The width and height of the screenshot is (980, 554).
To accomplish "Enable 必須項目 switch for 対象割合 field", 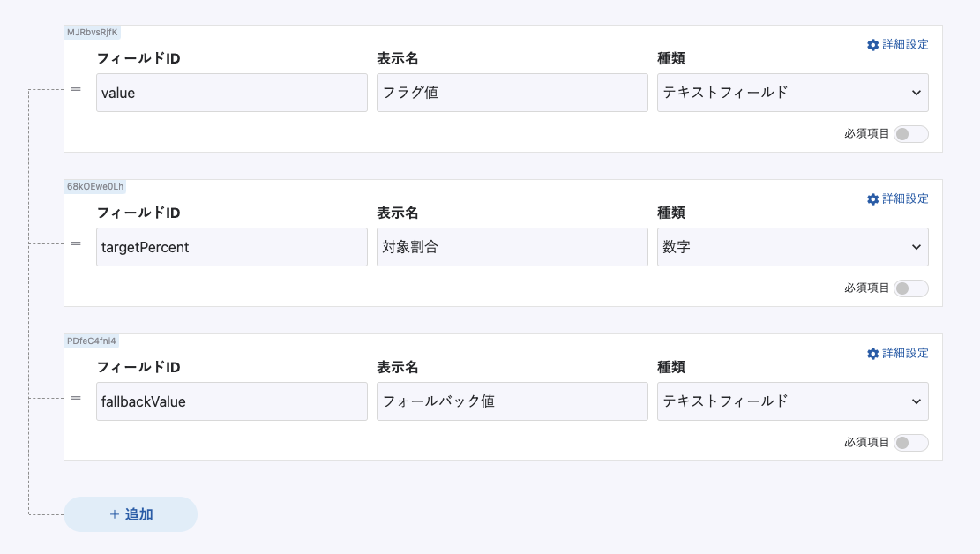I will [x=910, y=288].
